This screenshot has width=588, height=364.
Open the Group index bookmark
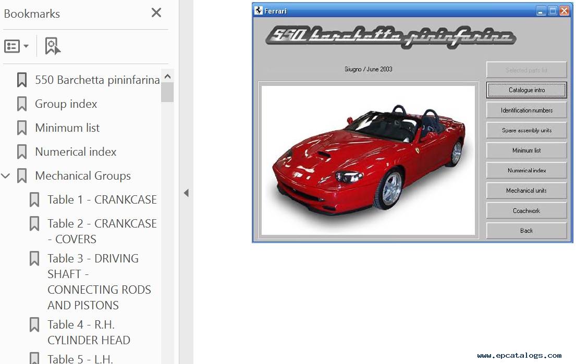click(x=66, y=104)
